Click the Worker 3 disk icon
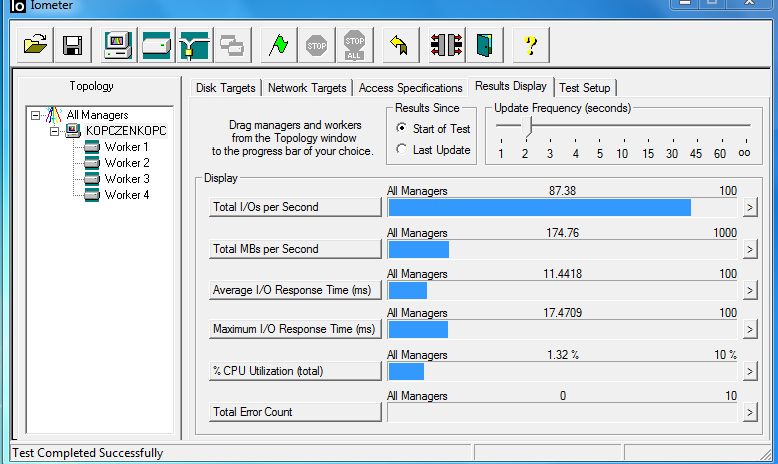 92,179
